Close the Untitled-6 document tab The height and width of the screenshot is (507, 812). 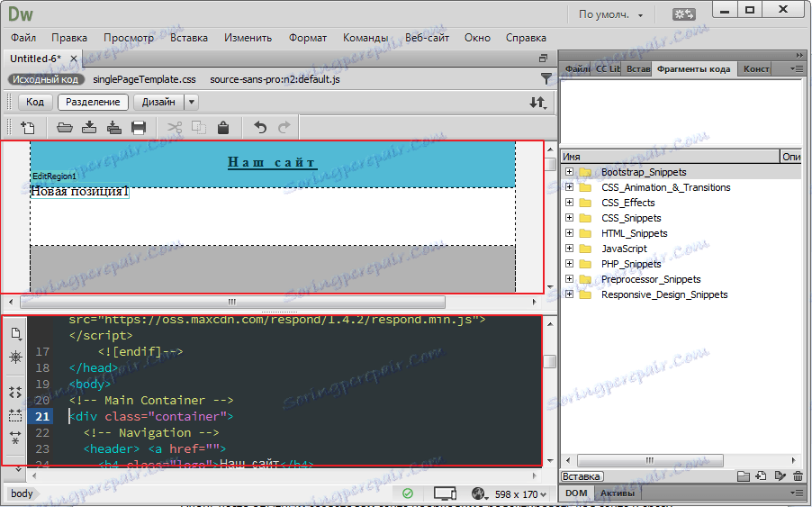(x=74, y=59)
